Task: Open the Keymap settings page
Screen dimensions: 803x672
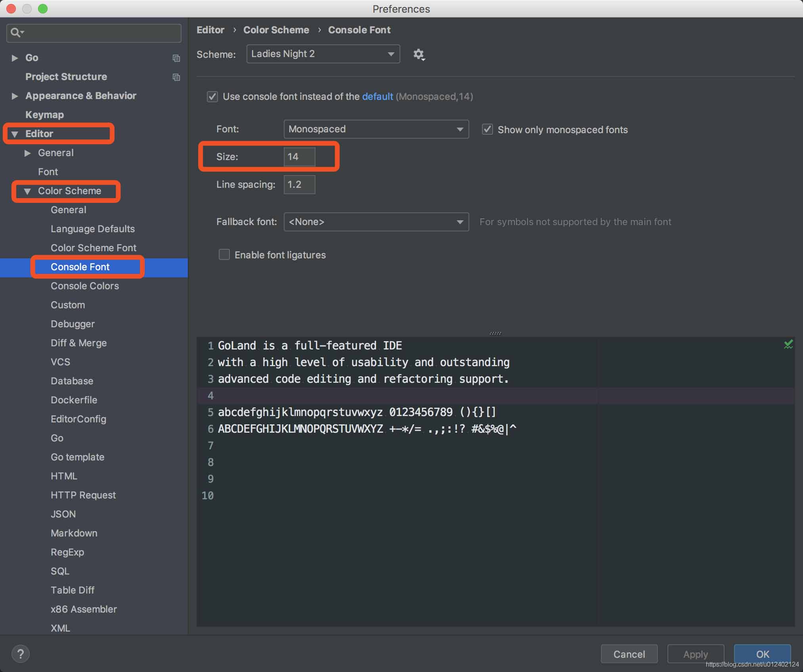Action: pos(44,115)
